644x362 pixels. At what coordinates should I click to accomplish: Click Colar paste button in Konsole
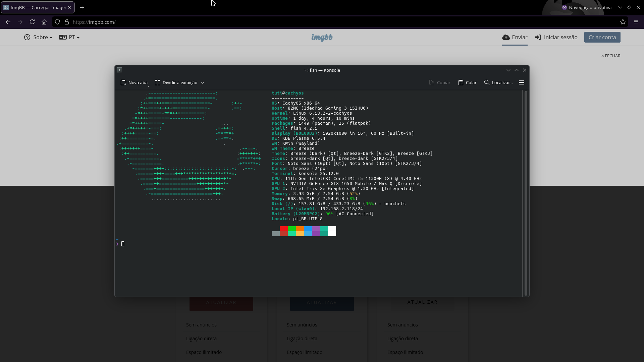pyautogui.click(x=467, y=82)
